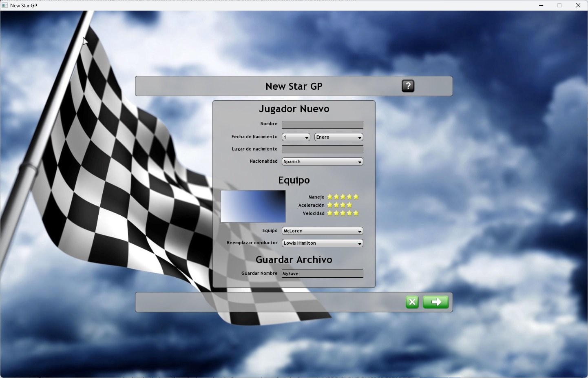The image size is (588, 378).
Task: Close the New Star GP window
Action: pyautogui.click(x=578, y=5)
